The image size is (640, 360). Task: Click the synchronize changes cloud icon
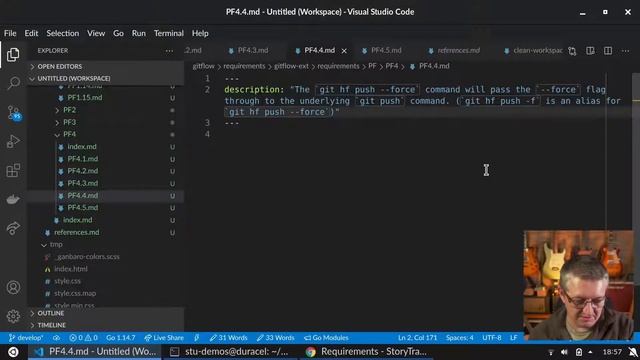(56, 338)
